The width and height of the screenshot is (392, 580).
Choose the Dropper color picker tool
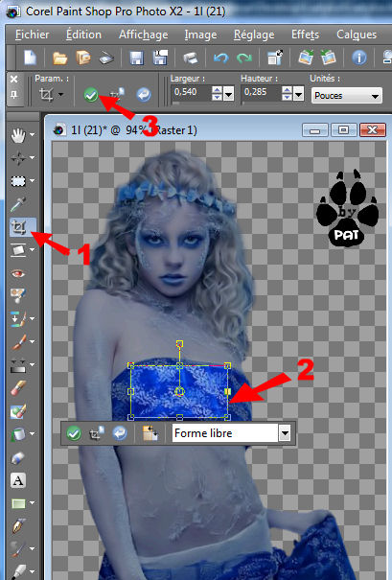(18, 204)
